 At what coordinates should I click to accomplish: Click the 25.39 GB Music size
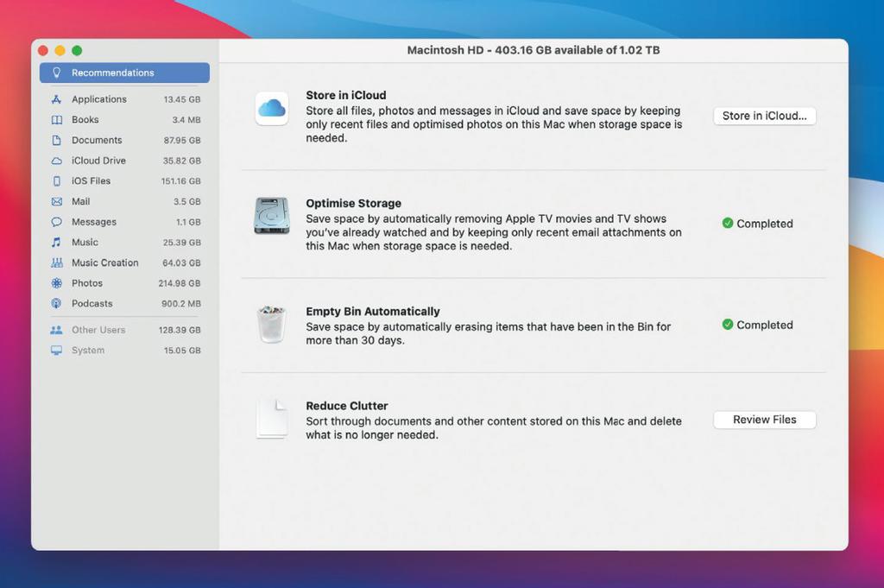(x=182, y=243)
